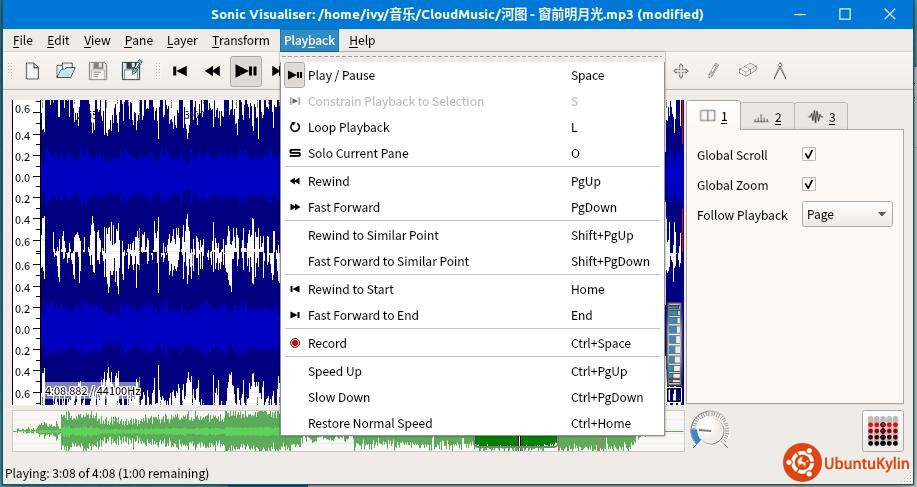Switch to waveform layer tab 3

[x=820, y=117]
